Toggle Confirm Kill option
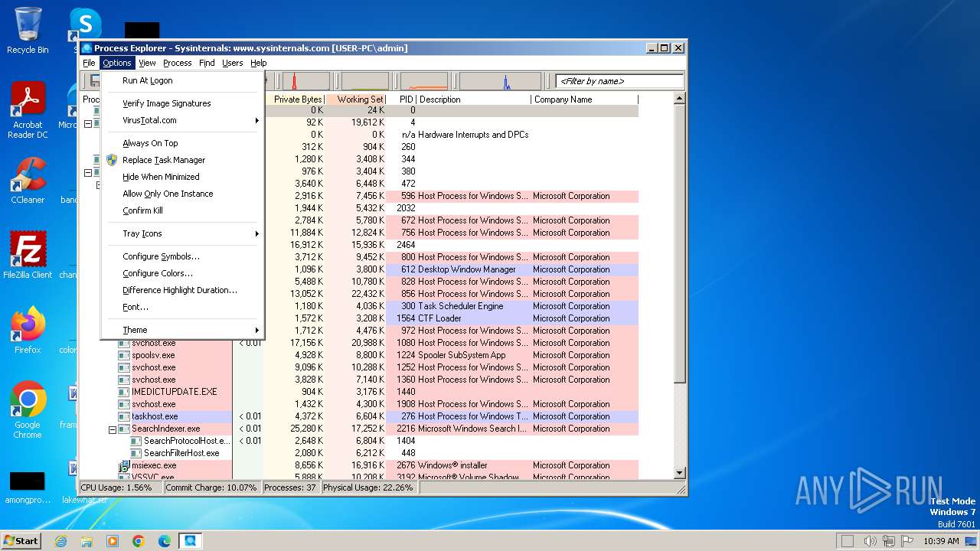 (x=182, y=210)
